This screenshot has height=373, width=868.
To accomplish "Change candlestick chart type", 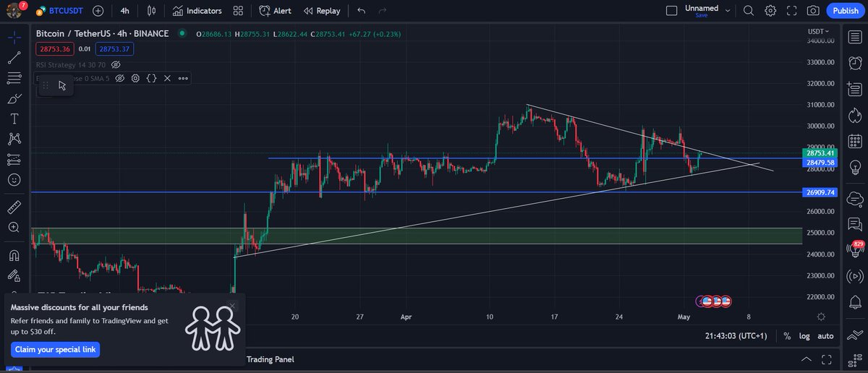I will [x=150, y=11].
